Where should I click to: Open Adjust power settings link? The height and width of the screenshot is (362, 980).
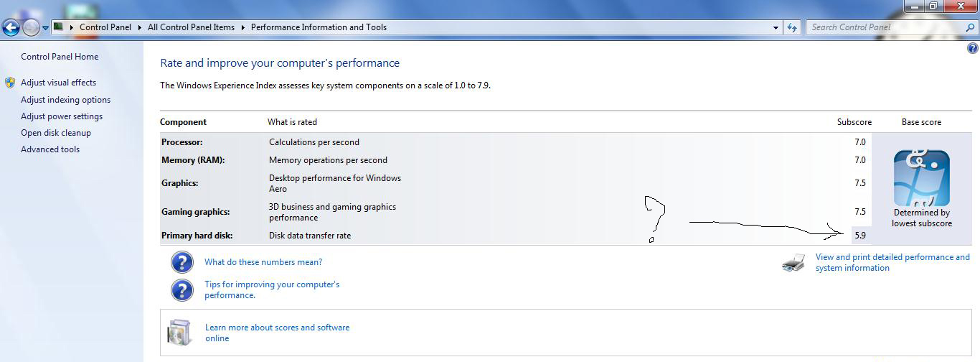[62, 116]
